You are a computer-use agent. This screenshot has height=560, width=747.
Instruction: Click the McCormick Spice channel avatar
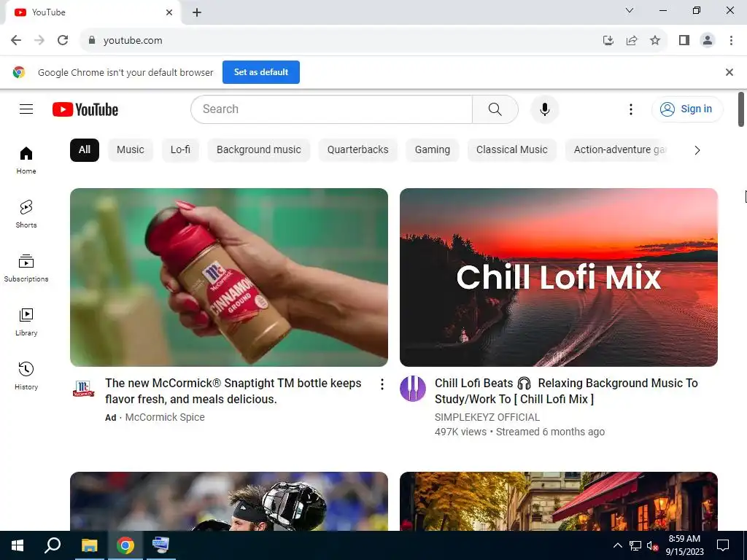click(83, 388)
